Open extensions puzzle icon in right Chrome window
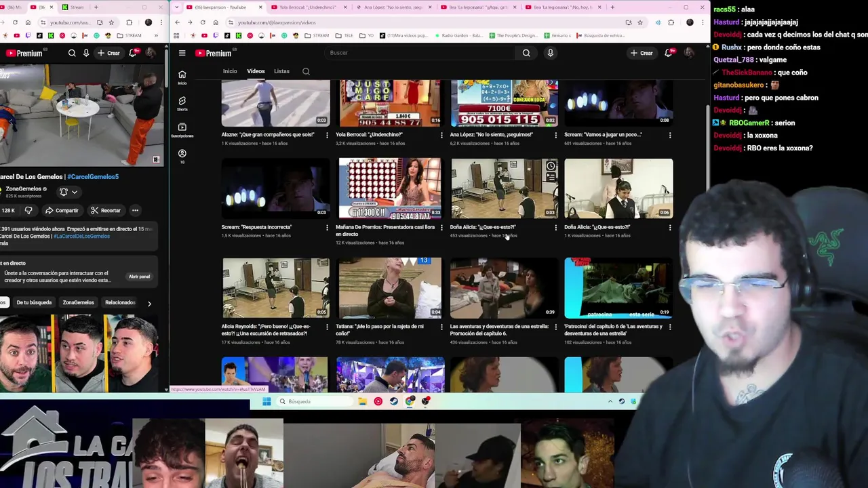Image resolution: width=868 pixels, height=488 pixels. tap(671, 22)
